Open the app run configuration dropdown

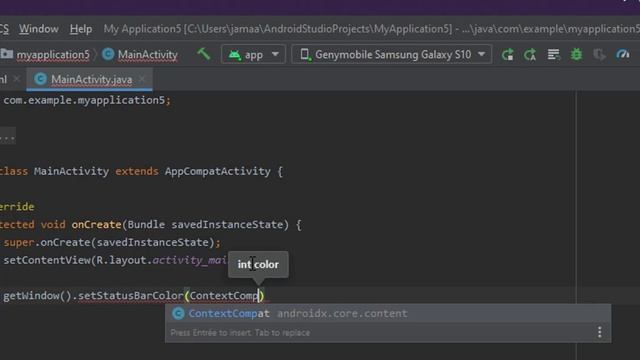point(253,54)
